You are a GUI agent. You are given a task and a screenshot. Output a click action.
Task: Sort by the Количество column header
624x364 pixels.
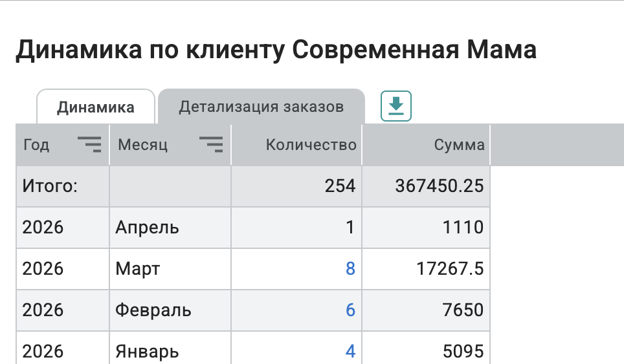point(311,145)
